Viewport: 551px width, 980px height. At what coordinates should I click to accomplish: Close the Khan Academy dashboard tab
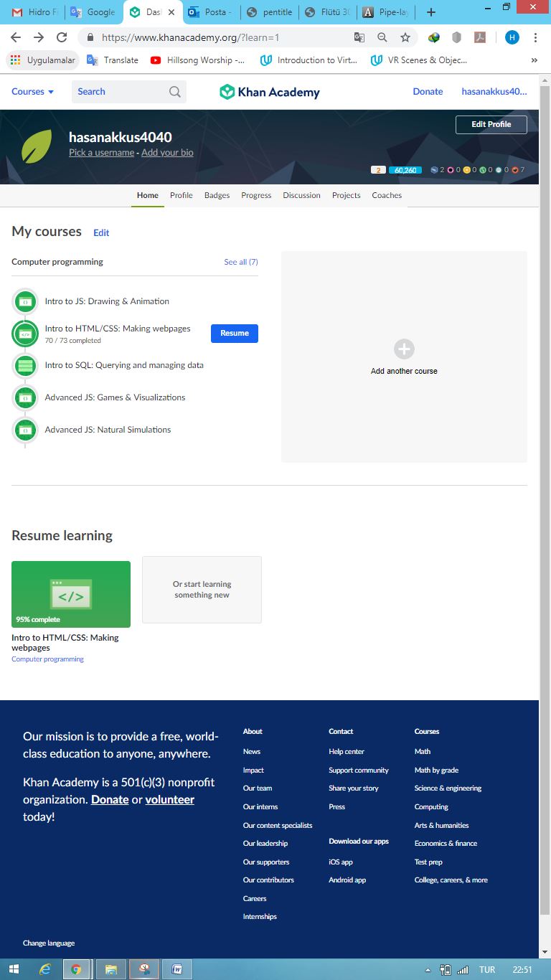[171, 12]
